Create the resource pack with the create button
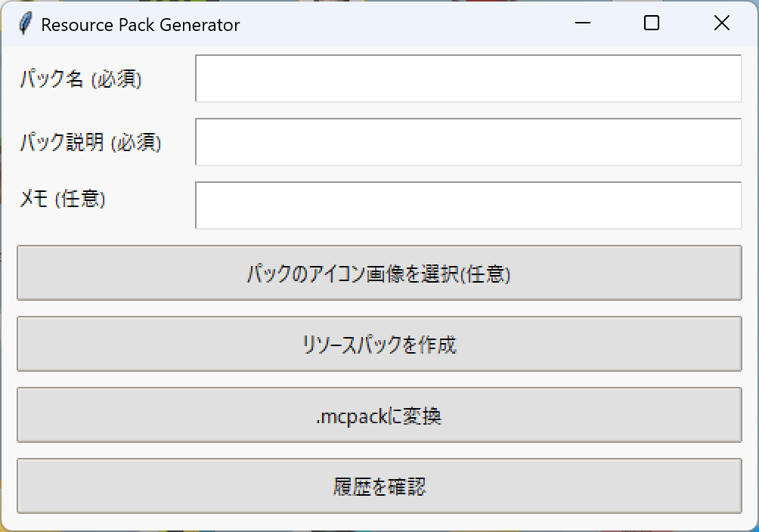Screen dimensions: 759x532 pos(379,344)
